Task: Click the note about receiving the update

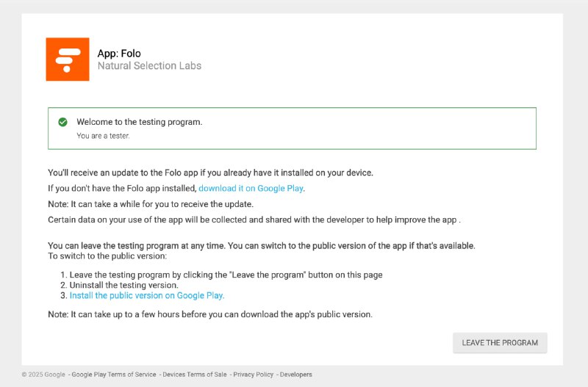Action: [x=151, y=204]
